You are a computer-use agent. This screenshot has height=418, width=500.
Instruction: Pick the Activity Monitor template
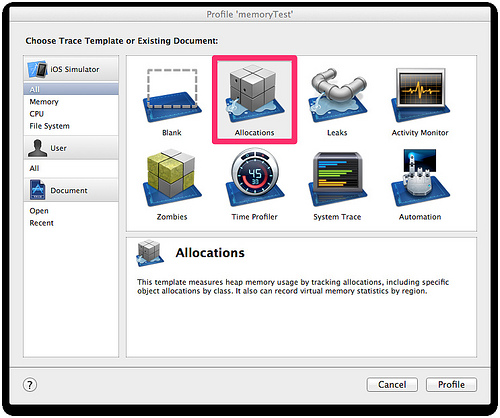coord(420,96)
